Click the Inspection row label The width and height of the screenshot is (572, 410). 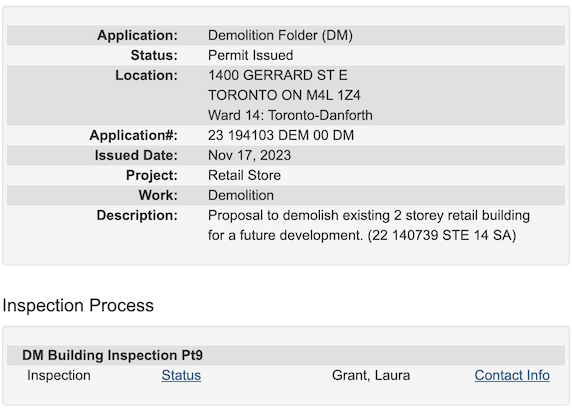point(59,375)
